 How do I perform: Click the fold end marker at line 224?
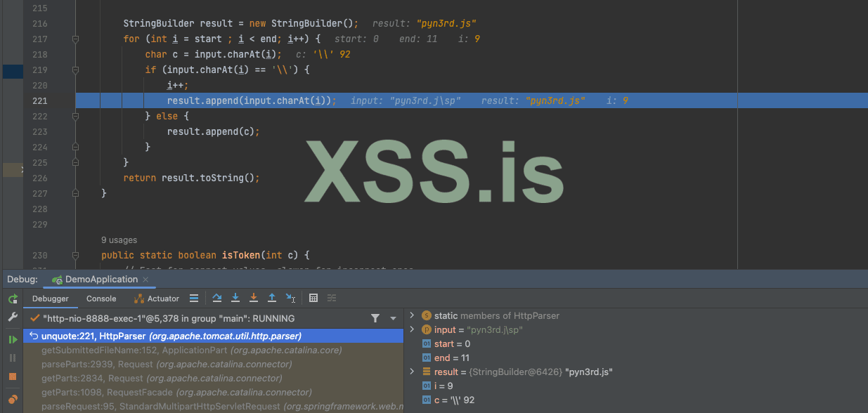75,147
